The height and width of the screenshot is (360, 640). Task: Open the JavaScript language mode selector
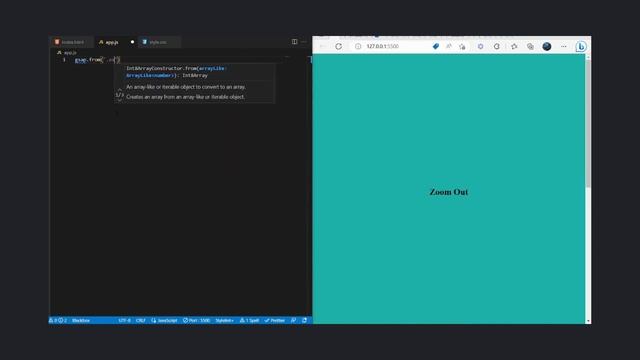pyautogui.click(x=164, y=320)
